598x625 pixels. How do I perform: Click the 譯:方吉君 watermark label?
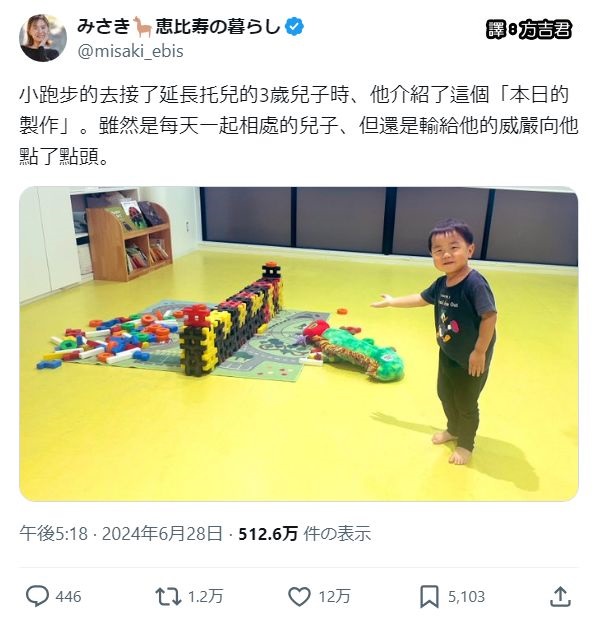click(x=529, y=29)
